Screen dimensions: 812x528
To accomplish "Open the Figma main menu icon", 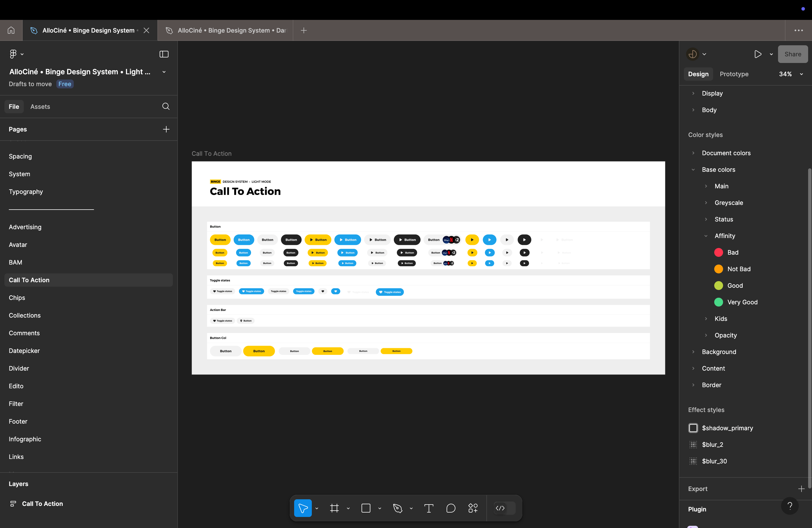I will tap(13, 54).
